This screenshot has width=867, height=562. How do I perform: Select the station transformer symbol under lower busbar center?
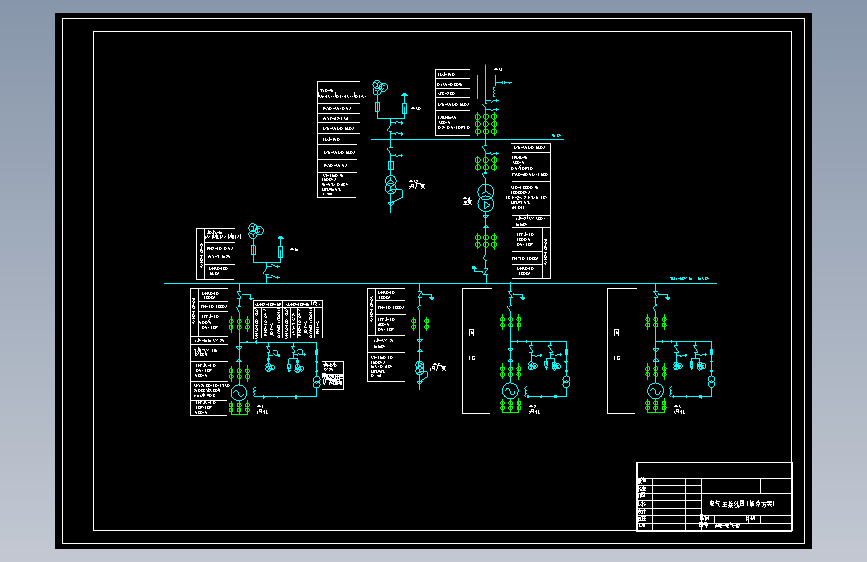420,368
